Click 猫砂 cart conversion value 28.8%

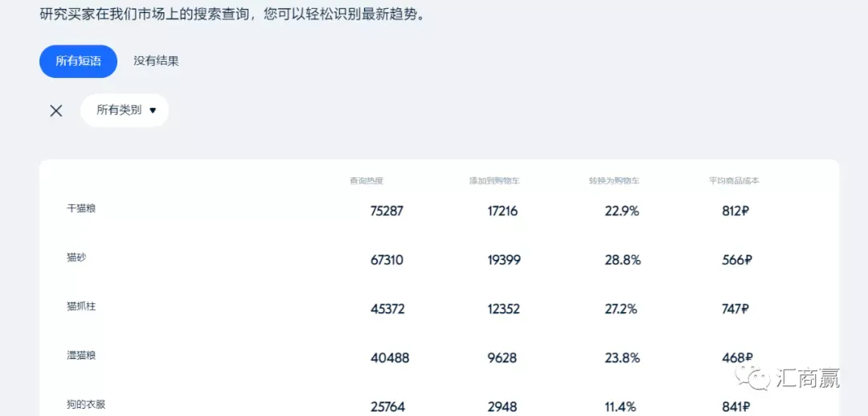tap(622, 261)
